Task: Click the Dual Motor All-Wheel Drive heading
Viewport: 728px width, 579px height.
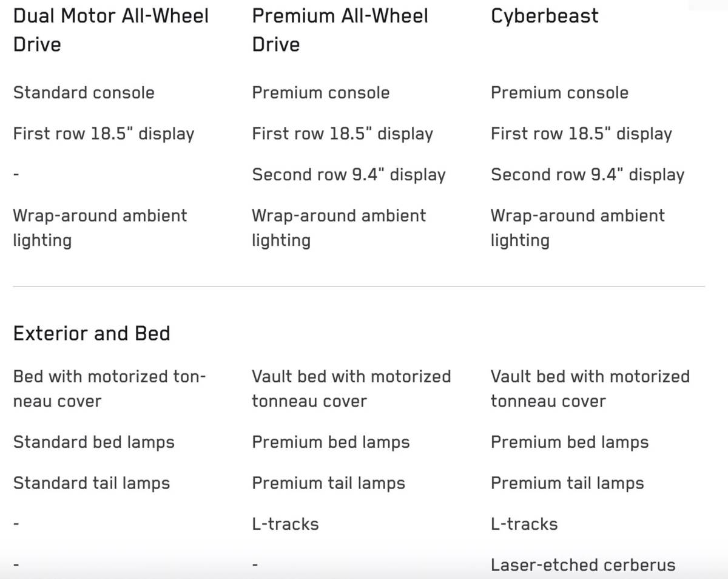Action: 111,30
